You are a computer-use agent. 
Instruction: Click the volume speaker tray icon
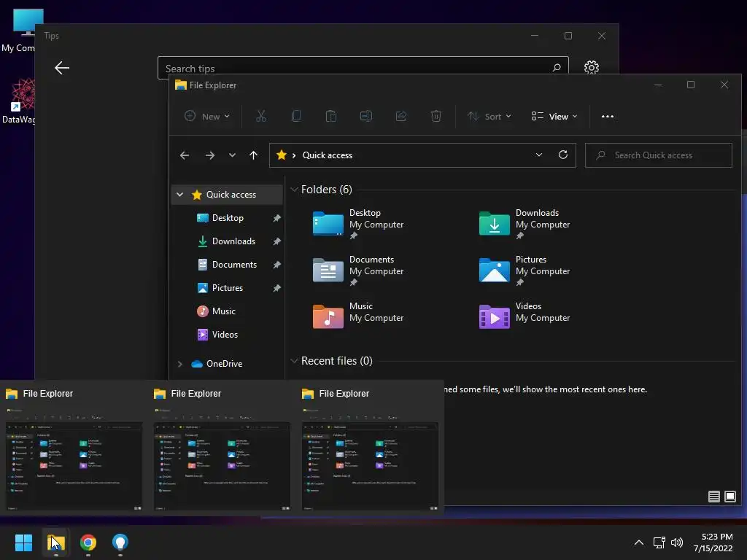(676, 542)
